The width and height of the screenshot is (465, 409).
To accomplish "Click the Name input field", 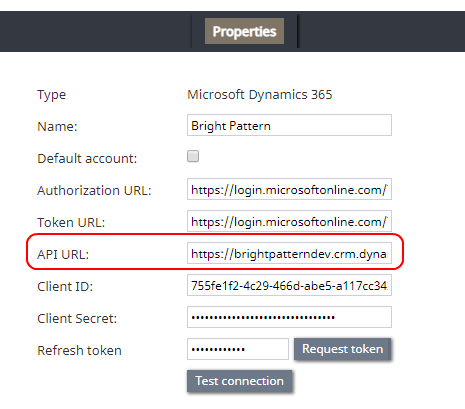I will pos(289,125).
